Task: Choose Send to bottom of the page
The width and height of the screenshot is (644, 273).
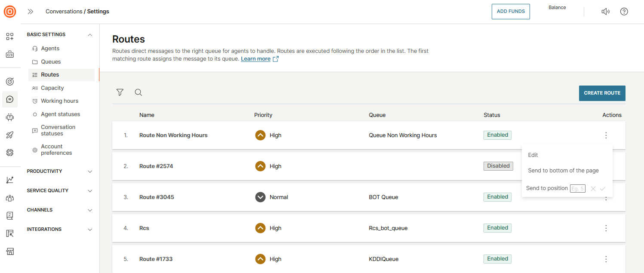Action: [563, 171]
